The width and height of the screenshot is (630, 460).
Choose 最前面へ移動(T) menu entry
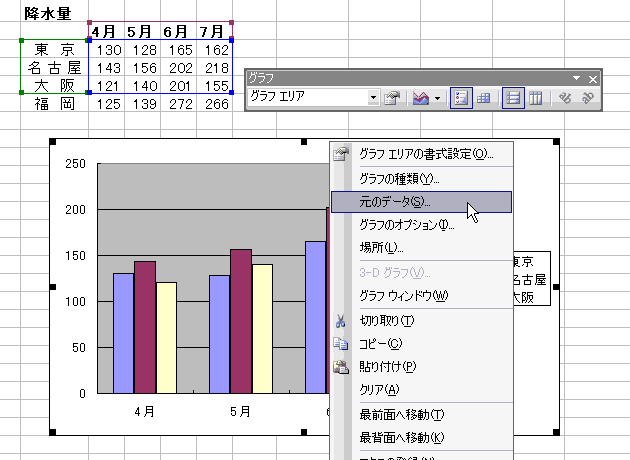pos(421,414)
